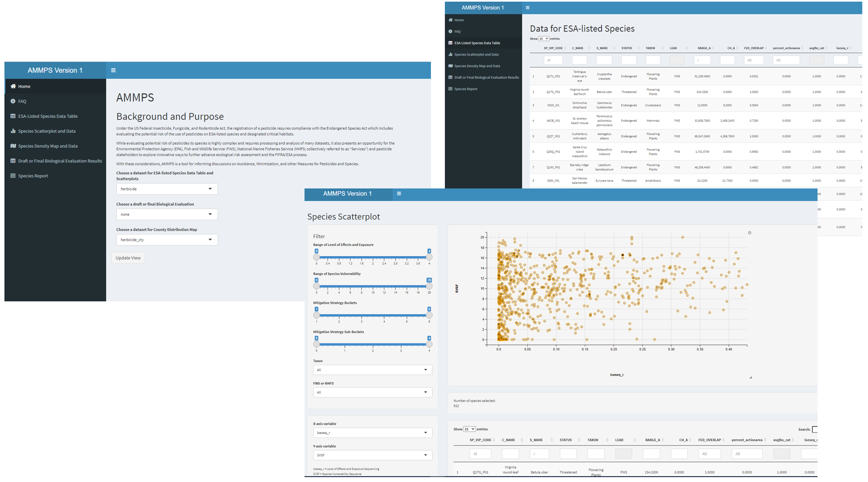Viewport: 868px width, 482px height.
Task: Open the herbicide dataset dropdown
Action: [x=167, y=189]
